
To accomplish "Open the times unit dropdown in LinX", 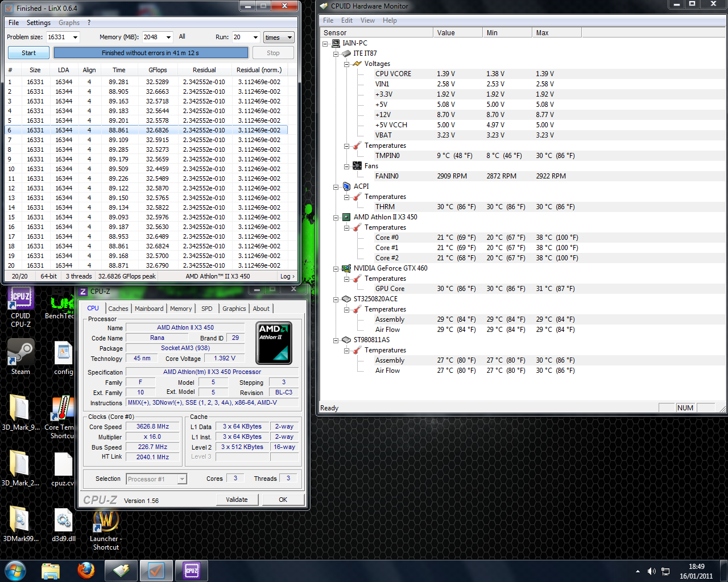I will tap(279, 38).
